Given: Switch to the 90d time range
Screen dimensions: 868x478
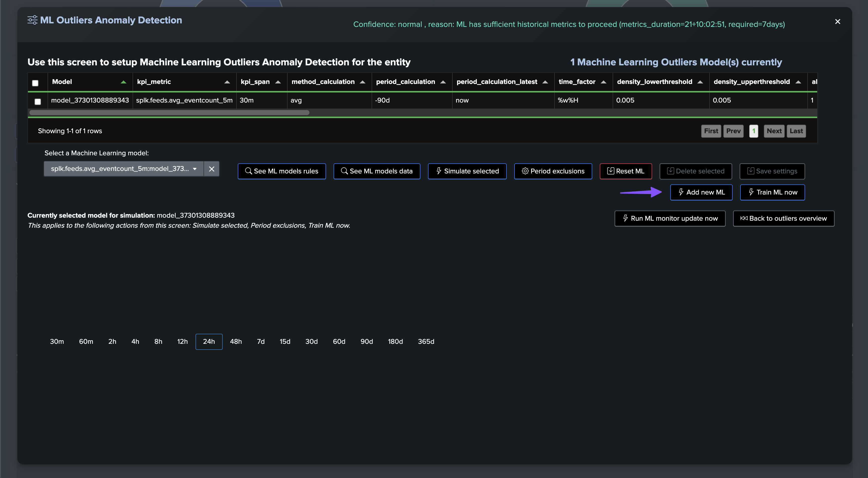Looking at the screenshot, I should (366, 342).
